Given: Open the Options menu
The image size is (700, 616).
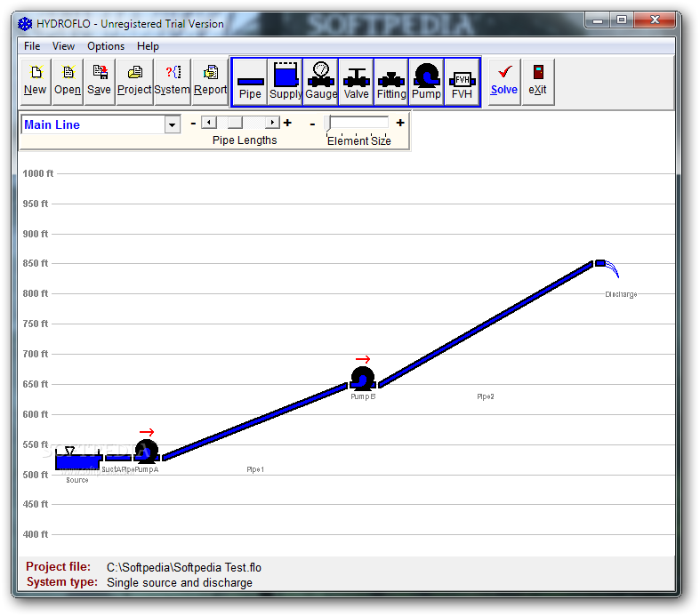Looking at the screenshot, I should pyautogui.click(x=106, y=46).
